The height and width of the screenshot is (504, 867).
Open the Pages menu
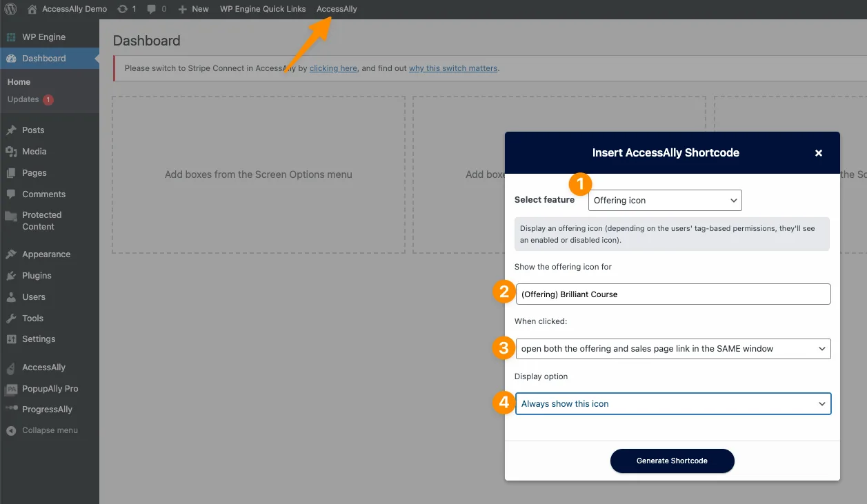click(50, 173)
